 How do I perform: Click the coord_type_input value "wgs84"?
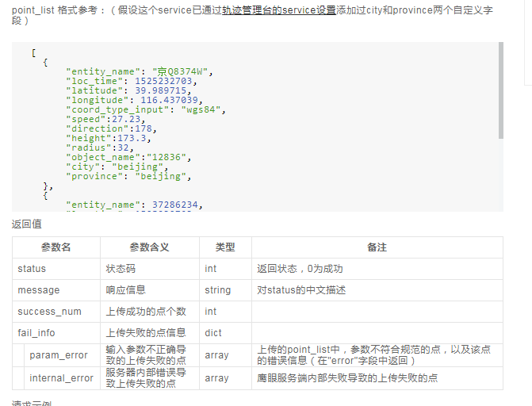(x=201, y=109)
